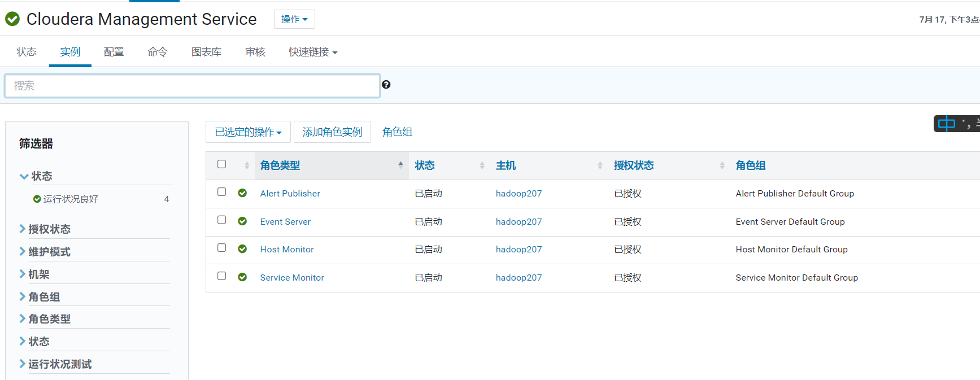This screenshot has height=380, width=980.
Task: Expand the 授权状态 filter
Action: coord(45,229)
